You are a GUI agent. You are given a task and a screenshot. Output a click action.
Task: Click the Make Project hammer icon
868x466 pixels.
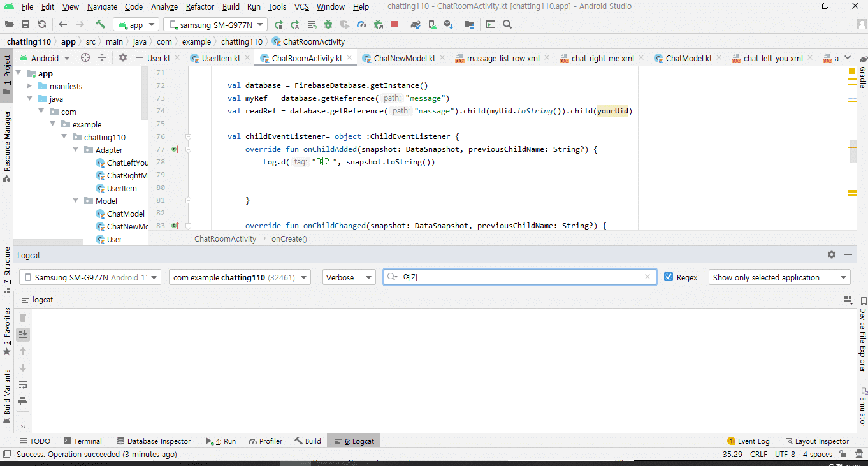101,25
